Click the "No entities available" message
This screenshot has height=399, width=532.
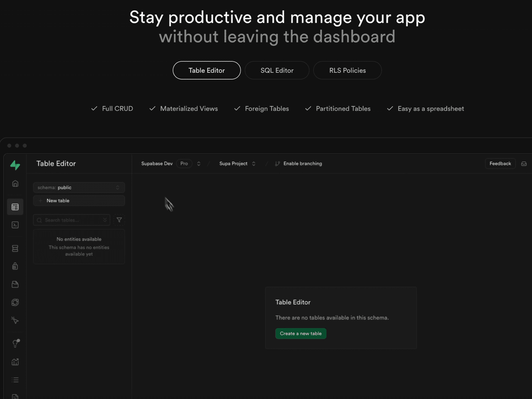[79, 239]
